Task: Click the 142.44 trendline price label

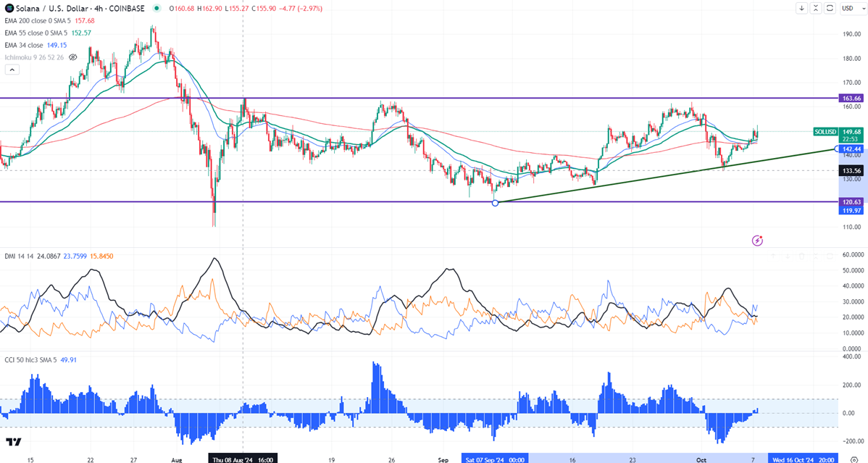Action: click(x=851, y=149)
